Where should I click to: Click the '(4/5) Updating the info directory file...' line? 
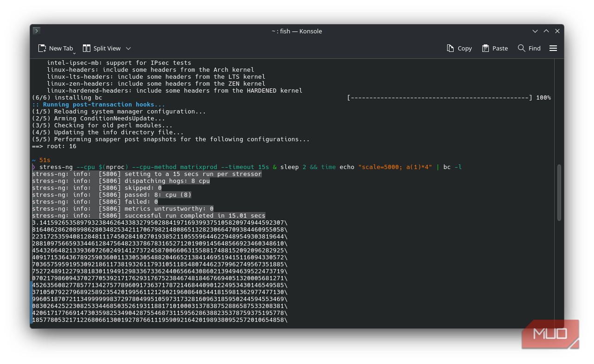point(108,132)
